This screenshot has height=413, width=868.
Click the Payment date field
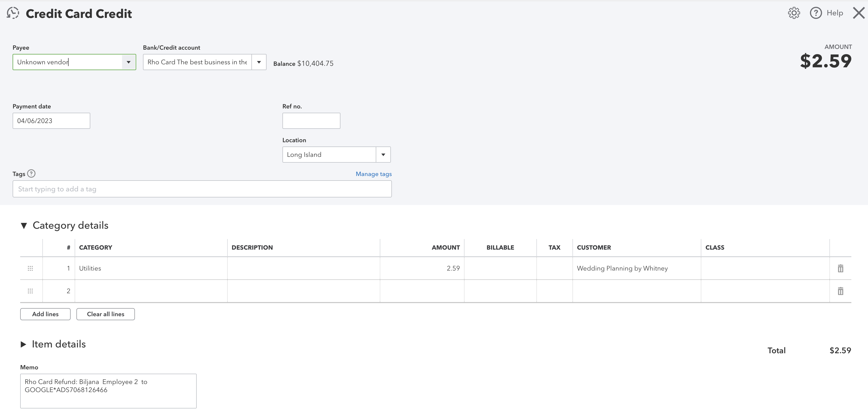pos(51,121)
